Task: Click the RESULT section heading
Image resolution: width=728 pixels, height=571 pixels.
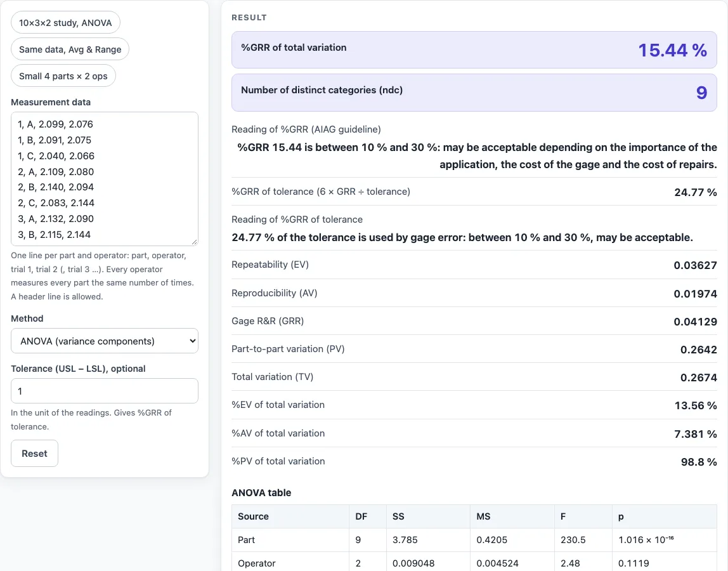Action: pyautogui.click(x=249, y=18)
